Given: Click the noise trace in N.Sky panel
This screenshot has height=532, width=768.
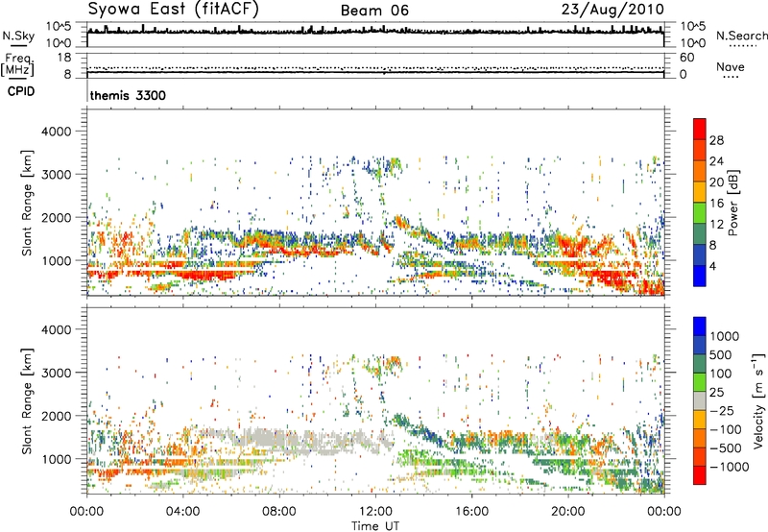Looking at the screenshot, I should click(375, 32).
